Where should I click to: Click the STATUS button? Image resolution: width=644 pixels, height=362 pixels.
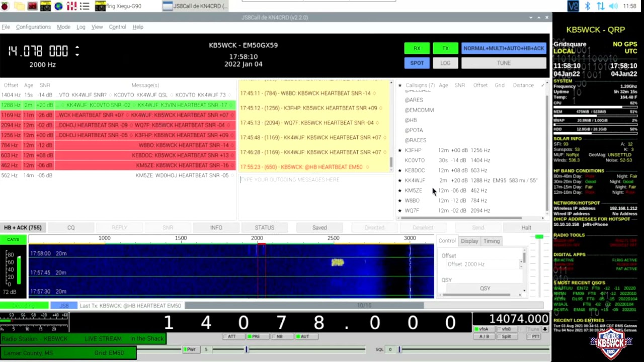click(264, 228)
